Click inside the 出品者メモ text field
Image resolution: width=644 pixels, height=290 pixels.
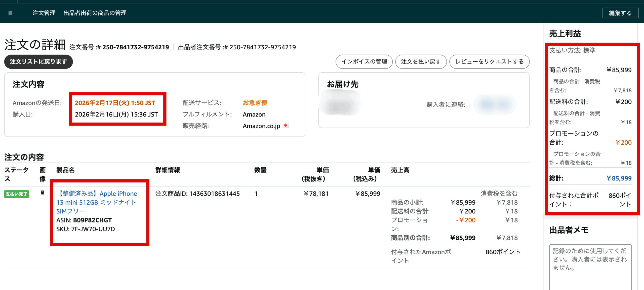pos(590,267)
